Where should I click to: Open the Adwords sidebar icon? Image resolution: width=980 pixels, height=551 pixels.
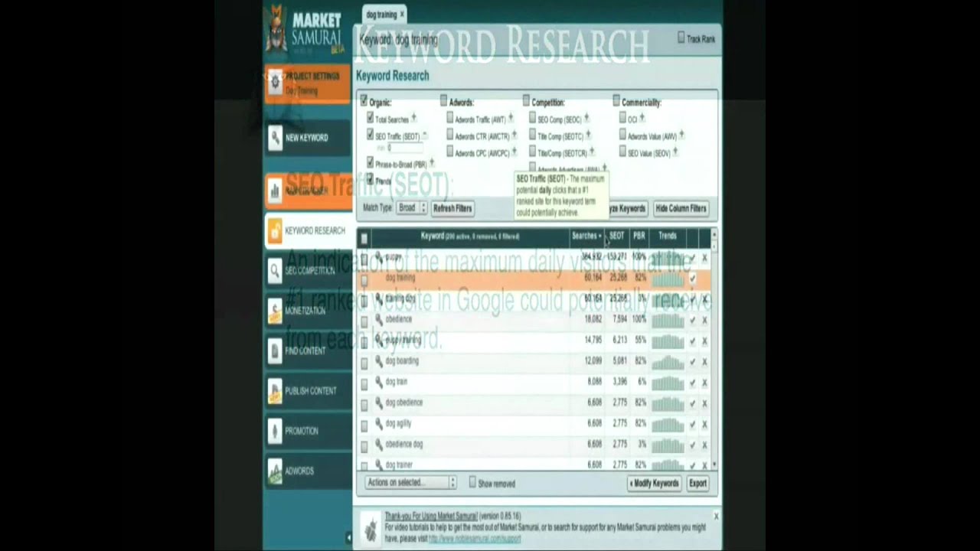click(x=275, y=471)
